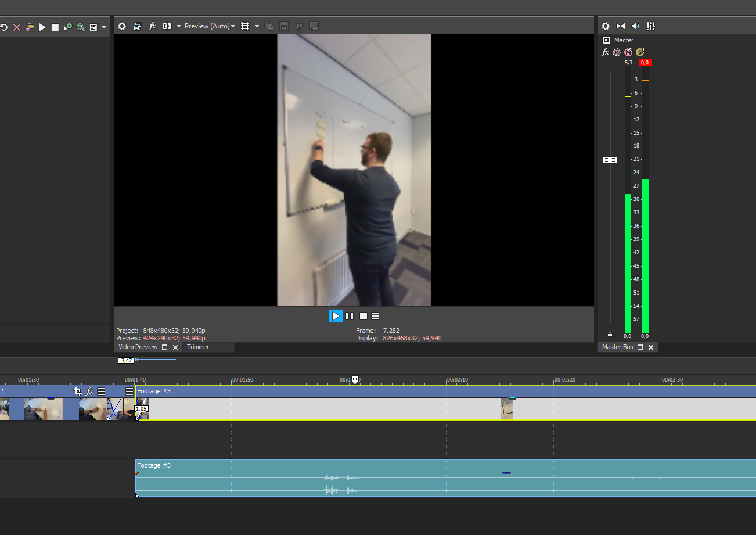Expand the Split Screen View dropdown arrow
Viewport: 756px width, 535px height.
tap(179, 26)
